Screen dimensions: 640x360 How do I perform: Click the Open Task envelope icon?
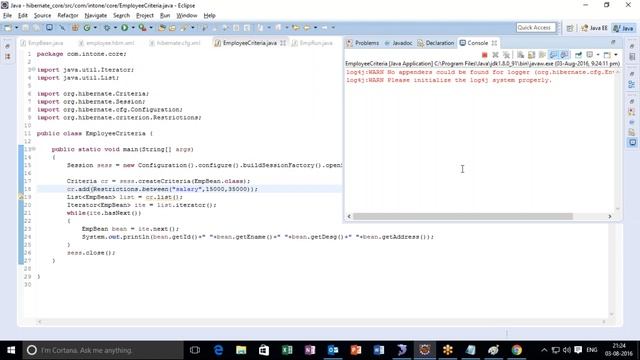[172, 28]
